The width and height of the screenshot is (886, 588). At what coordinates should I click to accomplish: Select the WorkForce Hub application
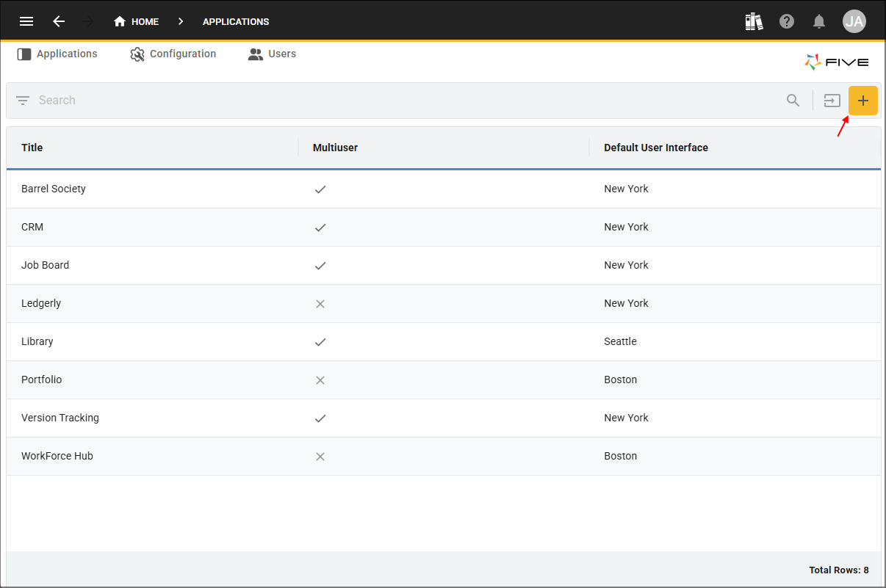(444, 456)
